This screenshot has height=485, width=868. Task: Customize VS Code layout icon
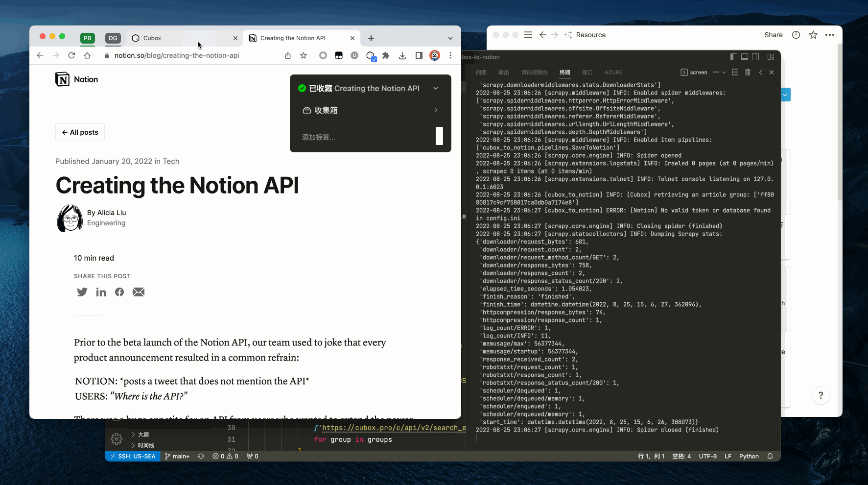click(x=771, y=57)
